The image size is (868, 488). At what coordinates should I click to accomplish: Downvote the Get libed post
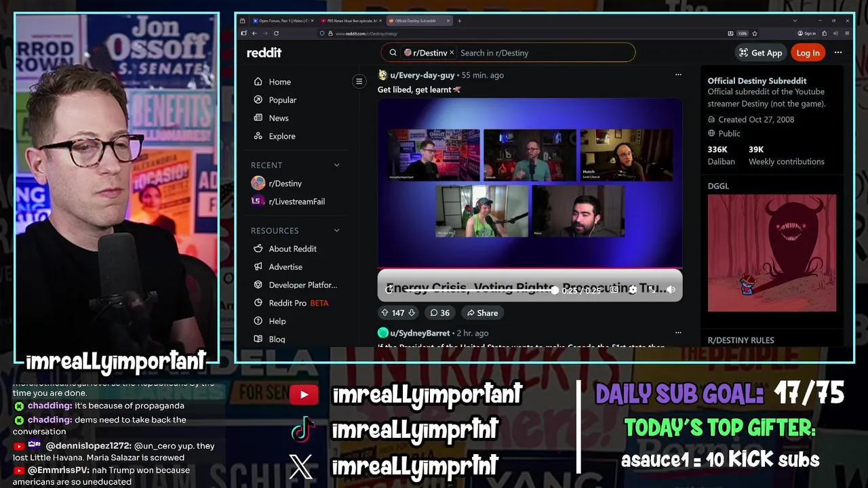point(411,313)
